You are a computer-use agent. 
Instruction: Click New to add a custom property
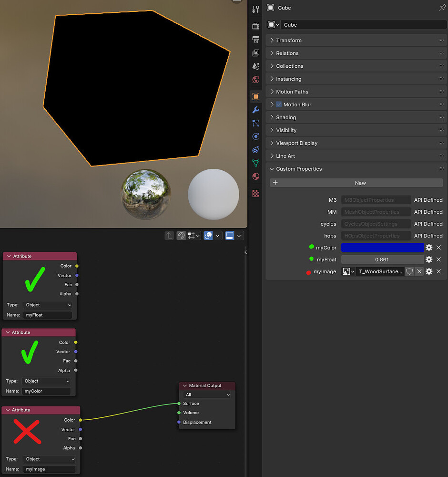click(356, 183)
